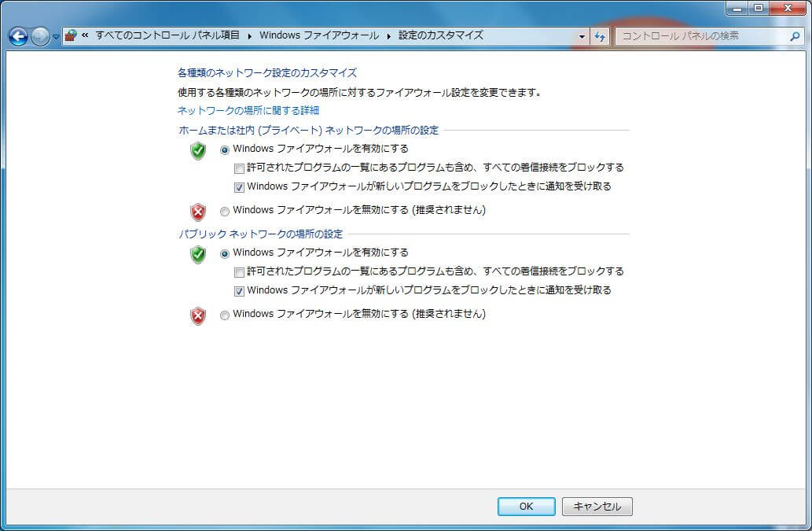812x531 pixels.
Task: Click section title パブリック ネットワークの場所の設定
Action: [260, 234]
